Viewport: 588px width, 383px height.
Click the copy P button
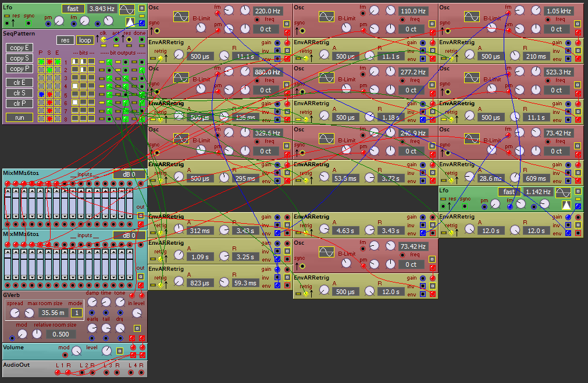pos(20,69)
